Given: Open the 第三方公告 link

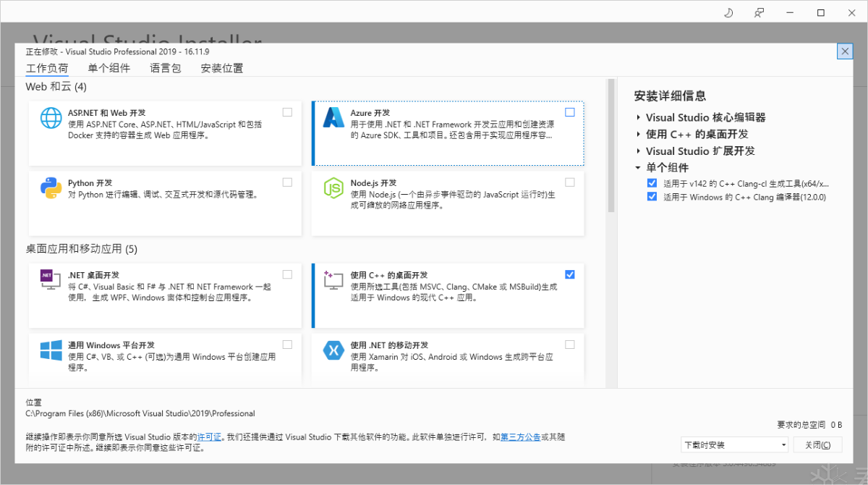Looking at the screenshot, I should 520,437.
